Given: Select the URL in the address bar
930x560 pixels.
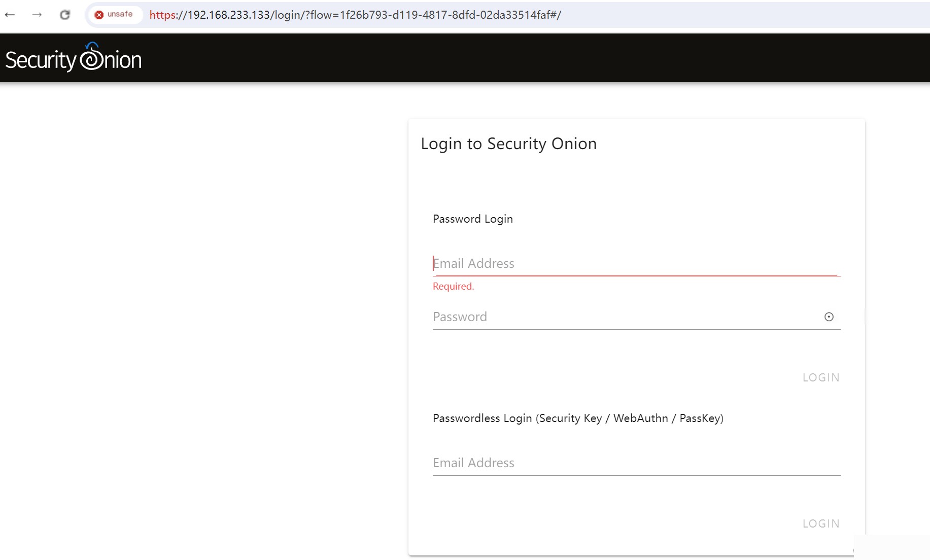Looking at the screenshot, I should 355,15.
